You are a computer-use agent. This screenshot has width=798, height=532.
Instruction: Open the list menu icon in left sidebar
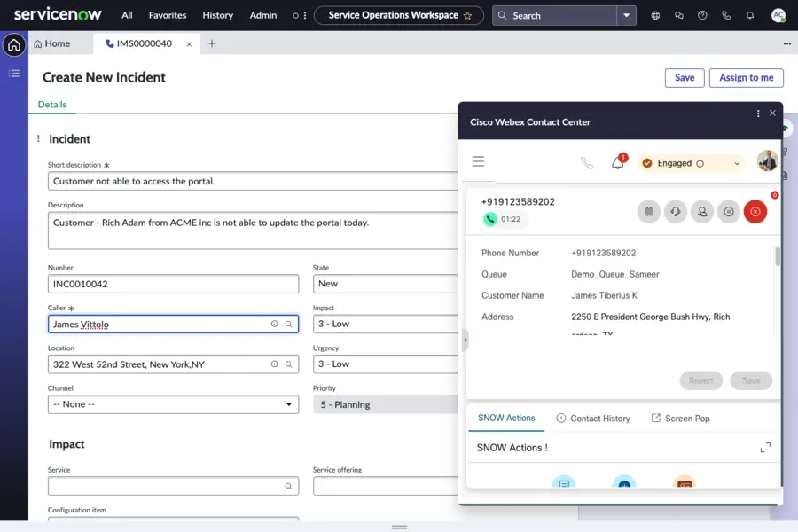click(x=14, y=74)
